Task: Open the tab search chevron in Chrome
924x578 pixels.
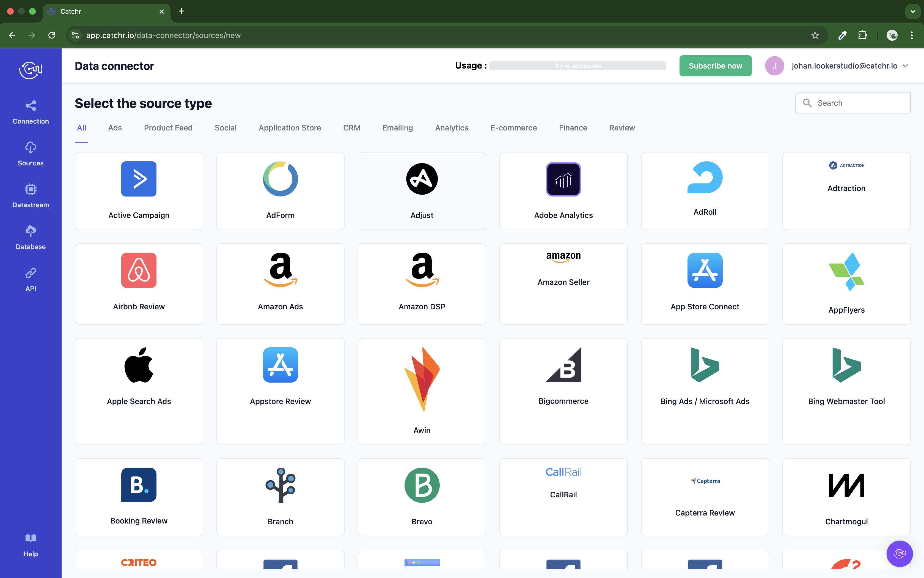Action: pyautogui.click(x=912, y=12)
